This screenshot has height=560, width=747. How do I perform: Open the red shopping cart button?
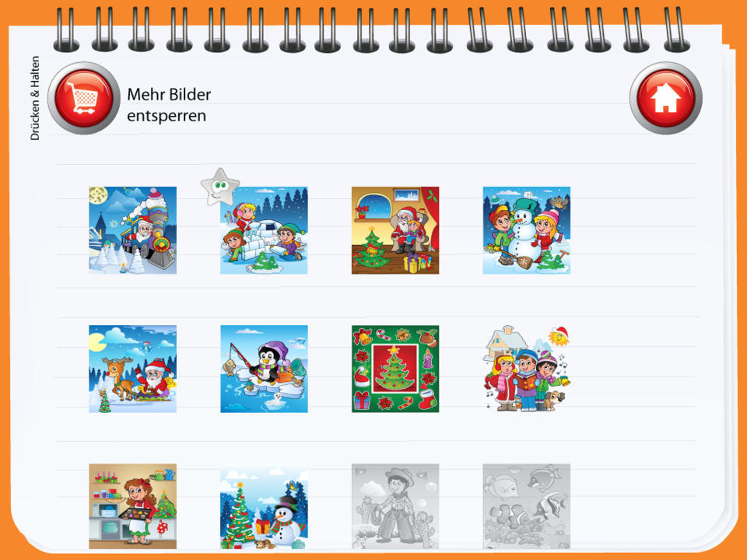coord(84,98)
